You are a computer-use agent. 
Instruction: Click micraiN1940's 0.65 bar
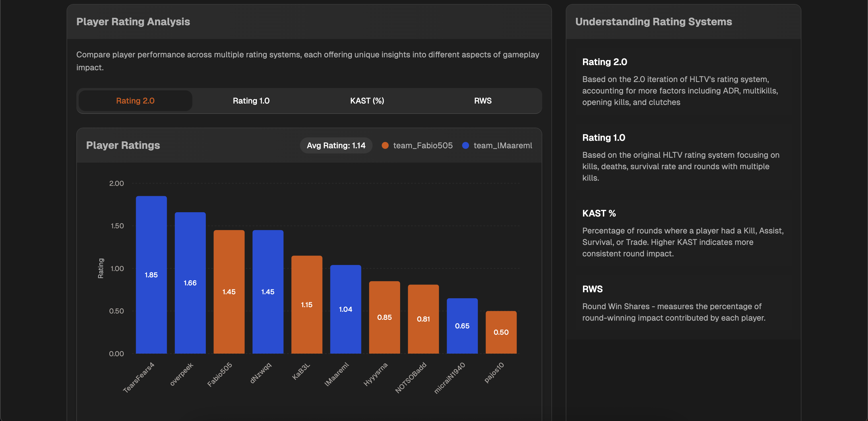[462, 326]
